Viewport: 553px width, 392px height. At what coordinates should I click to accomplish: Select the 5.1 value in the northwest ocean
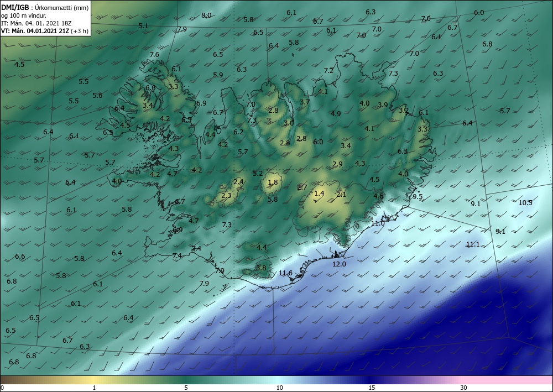pos(143,26)
